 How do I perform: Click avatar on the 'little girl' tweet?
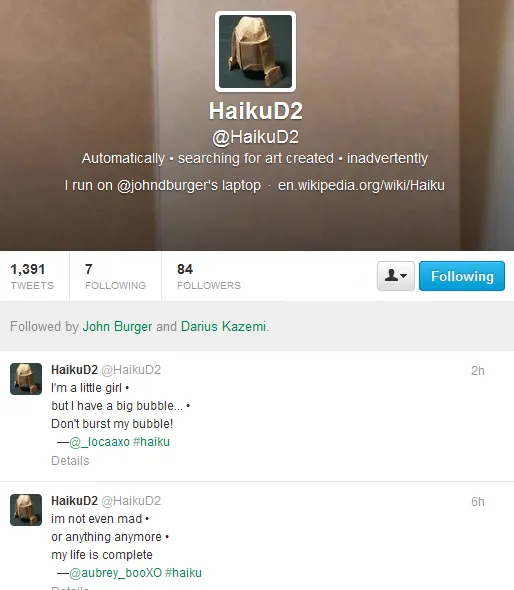pos(26,379)
